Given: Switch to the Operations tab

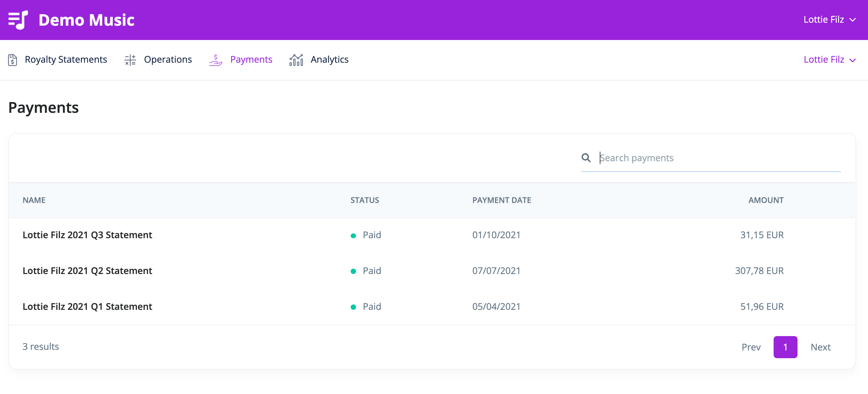Looking at the screenshot, I should pos(158,60).
